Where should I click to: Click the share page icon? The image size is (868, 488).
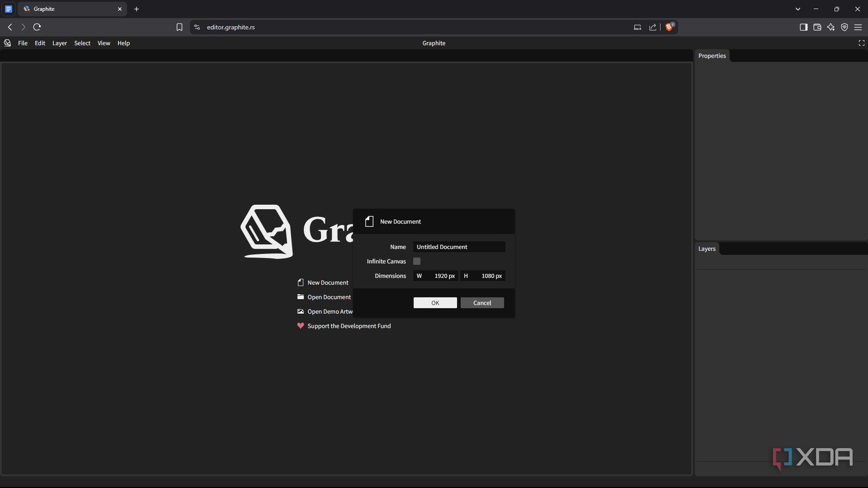tap(652, 27)
